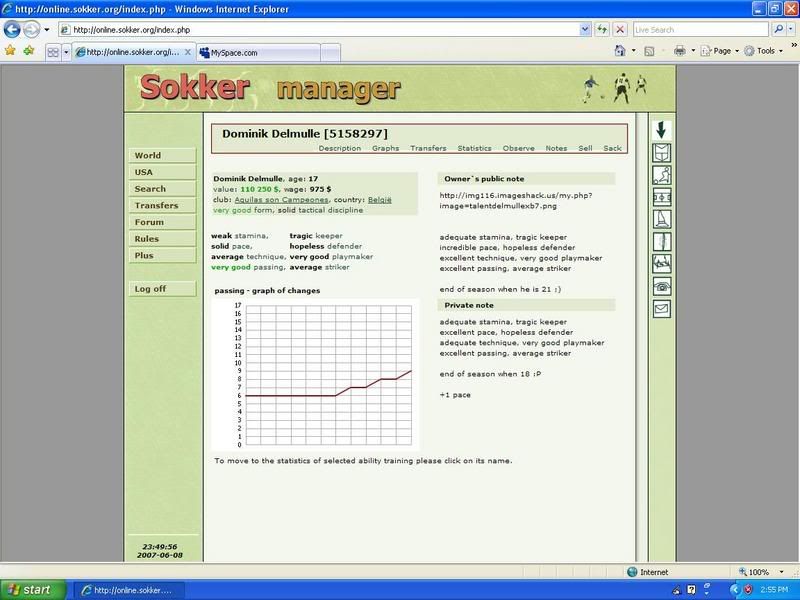Expand the address bar history dropdown

tap(587, 30)
